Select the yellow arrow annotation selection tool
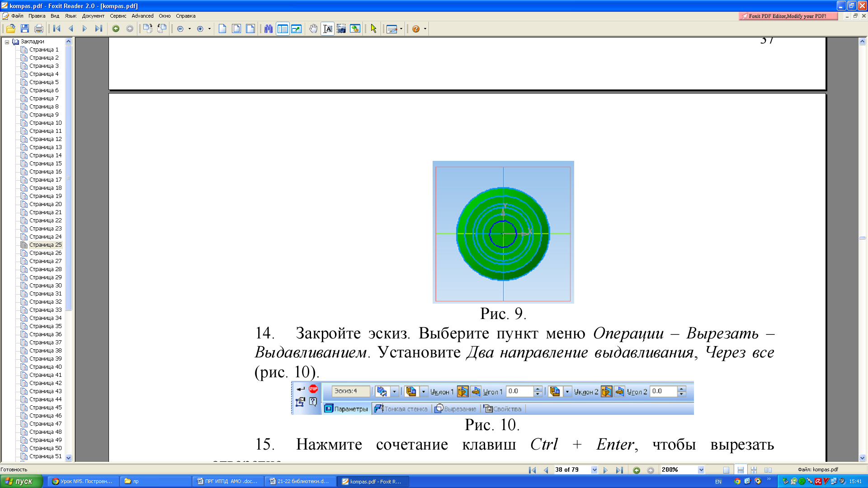 tap(373, 29)
